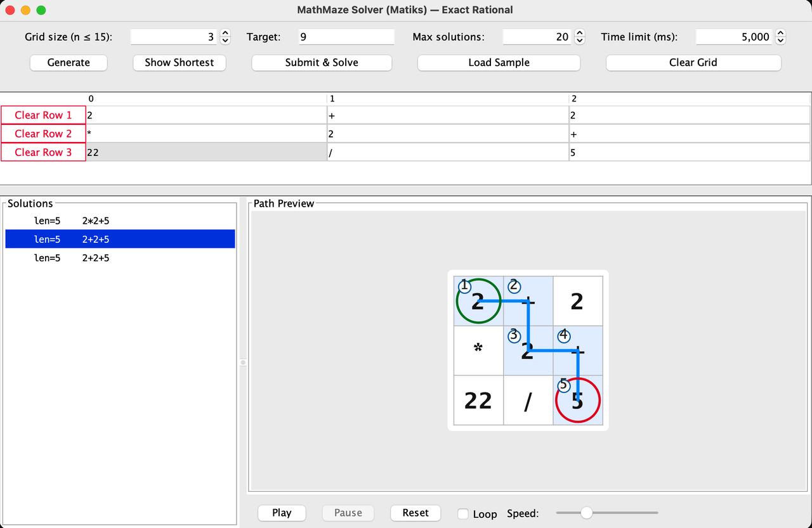The width and height of the screenshot is (812, 528).
Task: Click the Generate button
Action: click(69, 63)
